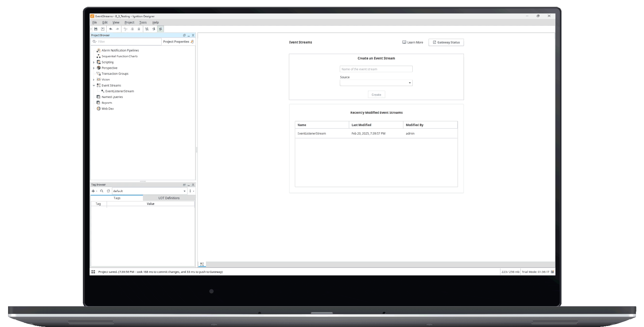This screenshot has width=644, height=327.
Task: Switch comm mode to communication off
Action: click(147, 29)
